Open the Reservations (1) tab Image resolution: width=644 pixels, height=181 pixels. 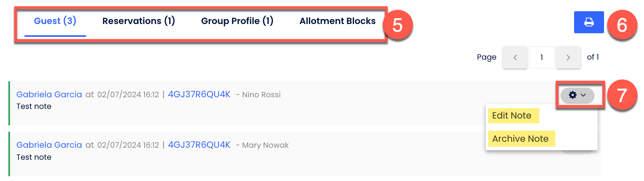pyautogui.click(x=139, y=21)
